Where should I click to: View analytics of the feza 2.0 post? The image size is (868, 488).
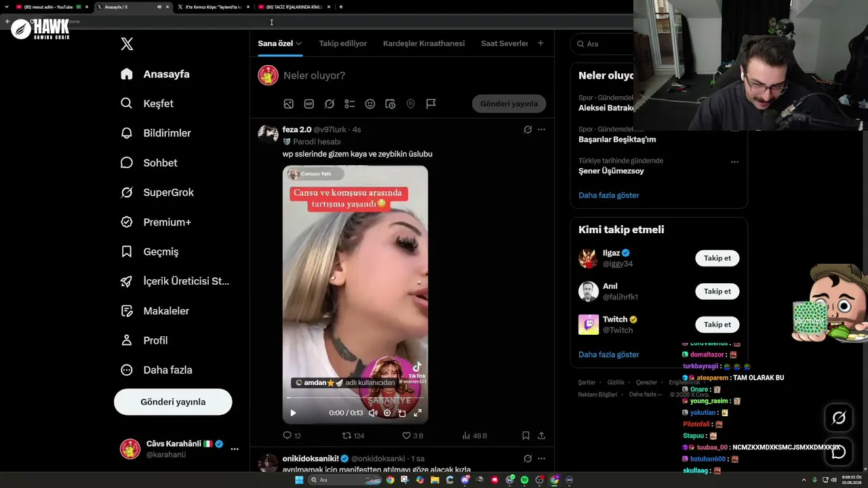click(x=475, y=436)
